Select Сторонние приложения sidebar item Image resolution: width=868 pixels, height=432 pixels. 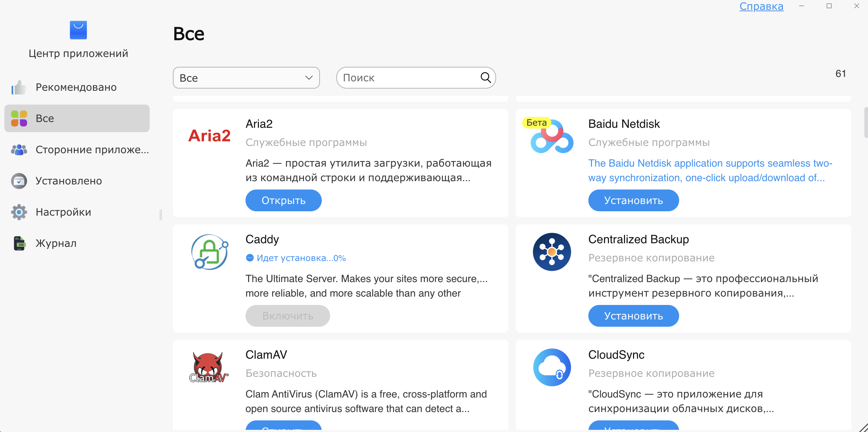coord(92,150)
